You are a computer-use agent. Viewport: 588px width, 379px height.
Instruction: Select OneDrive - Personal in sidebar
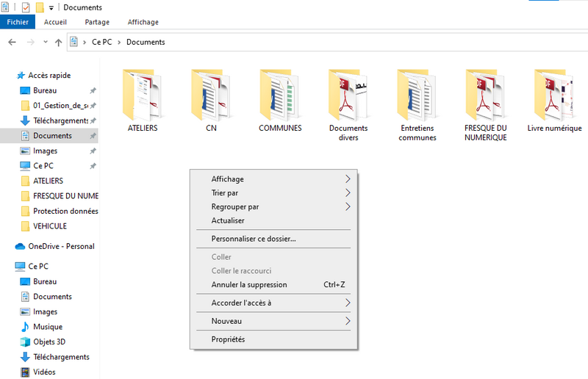pos(61,246)
